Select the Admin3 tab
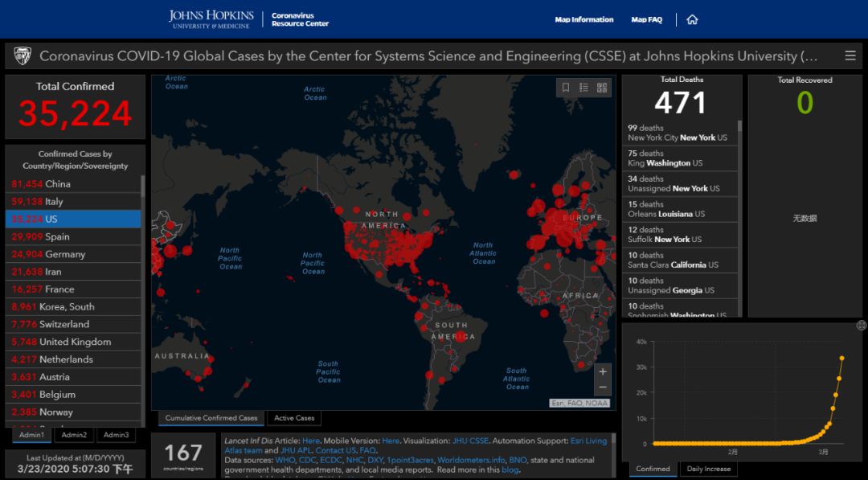This screenshot has height=480, width=868. [116, 435]
